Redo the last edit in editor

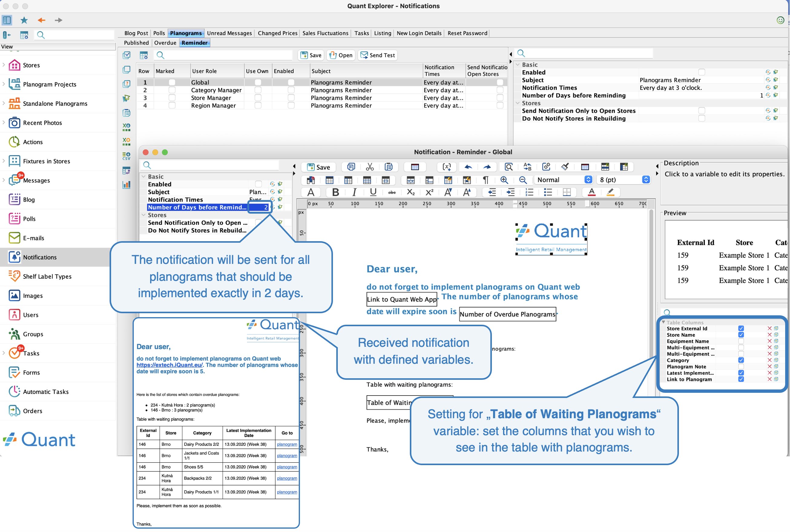coord(487,167)
